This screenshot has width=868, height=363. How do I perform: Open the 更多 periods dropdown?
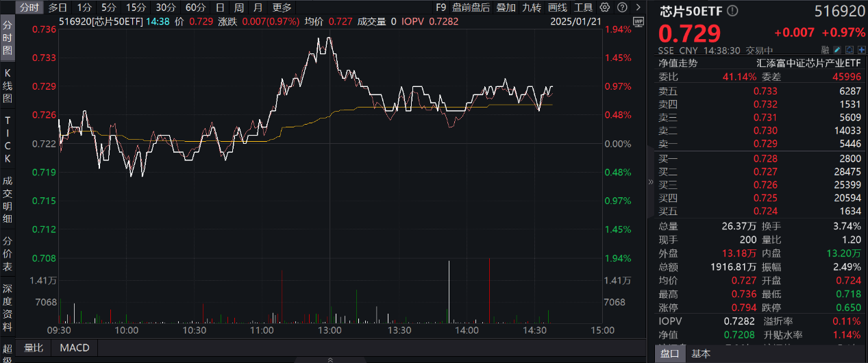pos(282,8)
